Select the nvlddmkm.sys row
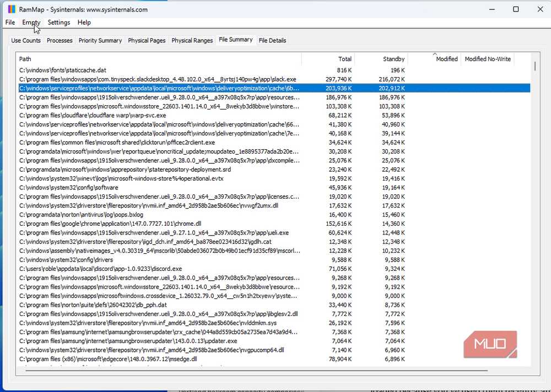The image size is (551, 392). click(x=274, y=323)
